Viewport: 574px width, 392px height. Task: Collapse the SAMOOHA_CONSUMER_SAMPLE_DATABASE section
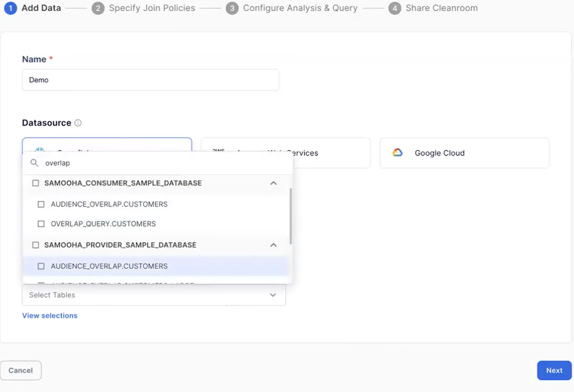273,183
